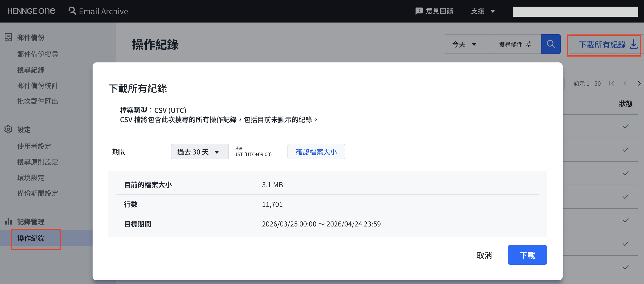The width and height of the screenshot is (644, 284).
Task: Open 批次郵件匯出 in sidebar
Action: click(37, 101)
